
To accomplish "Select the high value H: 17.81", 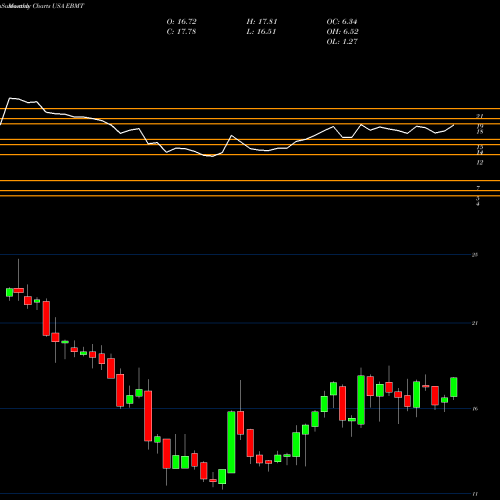I will 262,22.
